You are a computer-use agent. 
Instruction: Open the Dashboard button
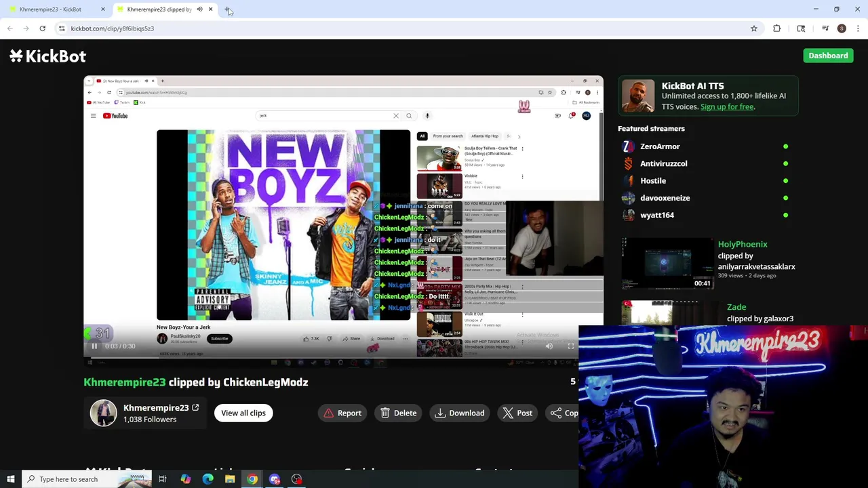click(x=828, y=56)
